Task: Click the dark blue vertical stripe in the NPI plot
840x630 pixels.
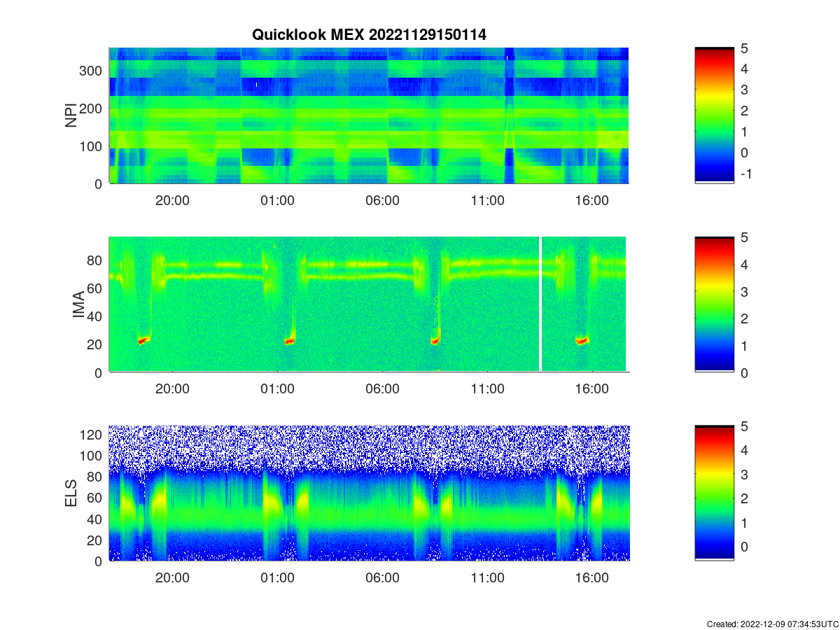Action: click(510, 115)
